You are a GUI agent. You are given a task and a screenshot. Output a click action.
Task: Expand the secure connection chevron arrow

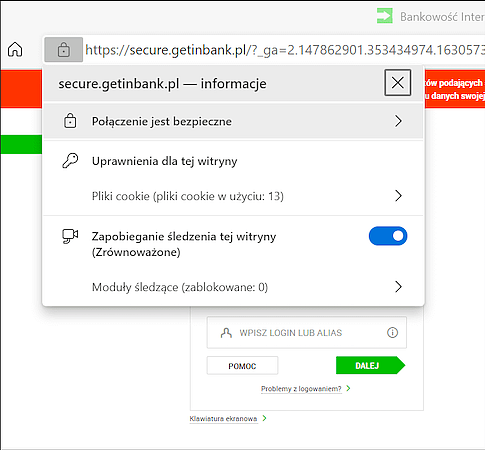click(398, 121)
